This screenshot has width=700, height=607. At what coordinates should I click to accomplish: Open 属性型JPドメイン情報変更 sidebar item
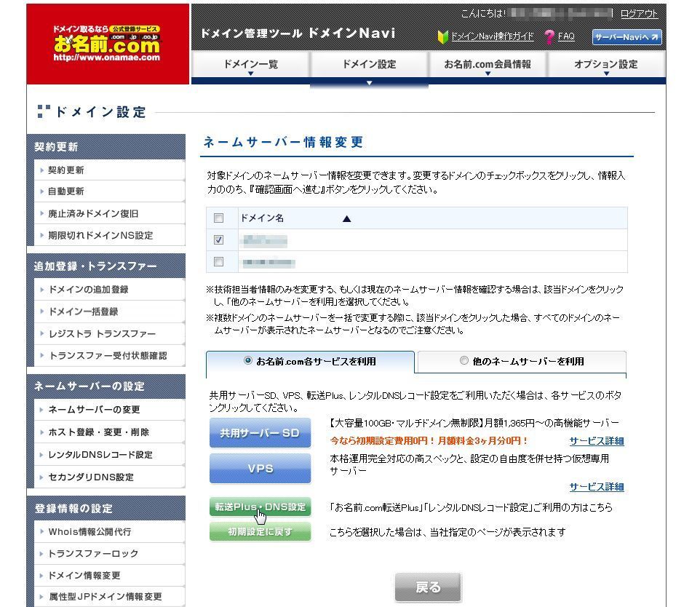click(x=109, y=597)
